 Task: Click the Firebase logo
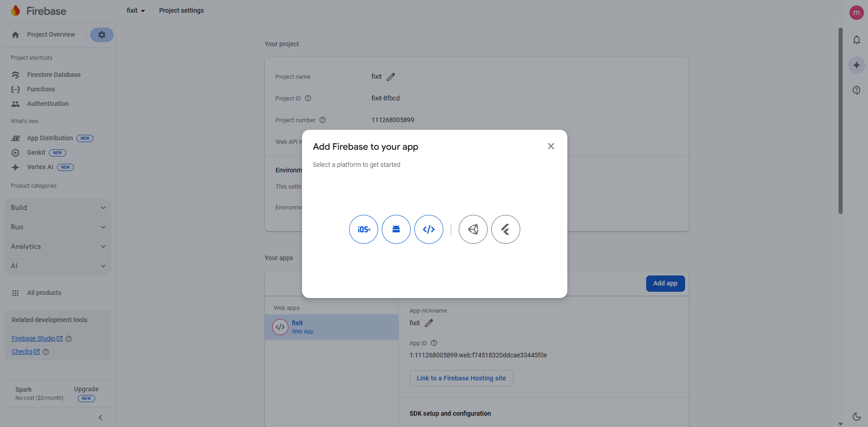pyautogui.click(x=38, y=11)
